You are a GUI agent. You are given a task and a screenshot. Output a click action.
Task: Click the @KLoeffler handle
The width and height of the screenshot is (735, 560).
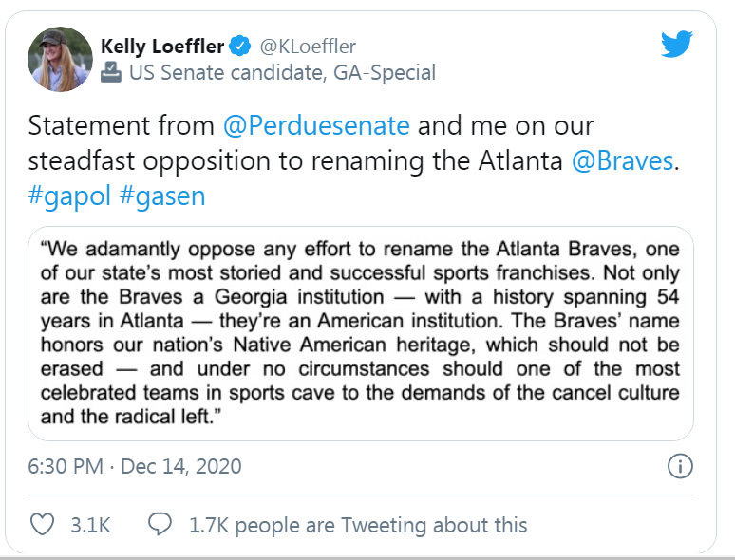[x=308, y=47]
